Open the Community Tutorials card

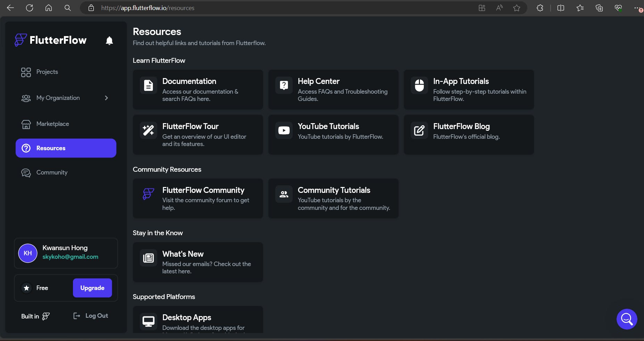(333, 198)
